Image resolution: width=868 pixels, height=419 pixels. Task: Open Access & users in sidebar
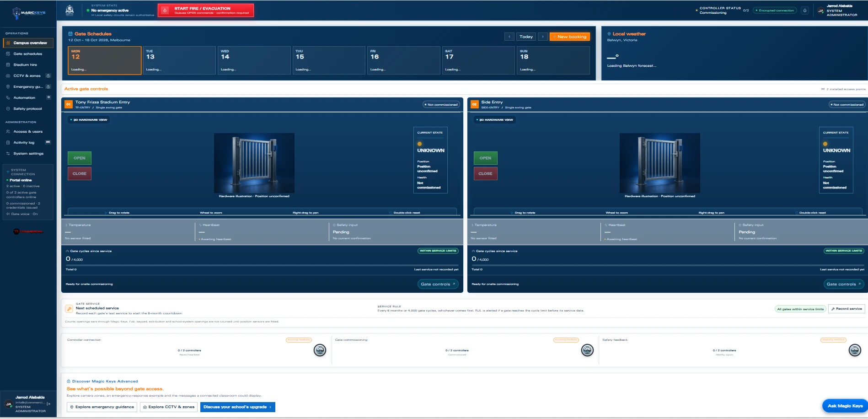click(28, 132)
